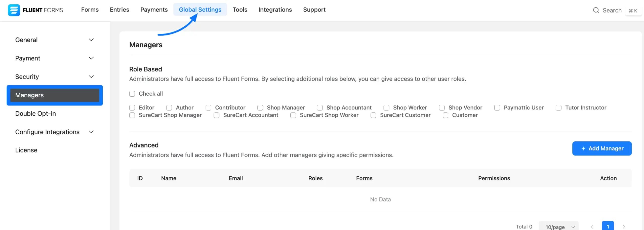The width and height of the screenshot is (644, 230).
Task: Click the search magnifier icon
Action: pos(596,10)
